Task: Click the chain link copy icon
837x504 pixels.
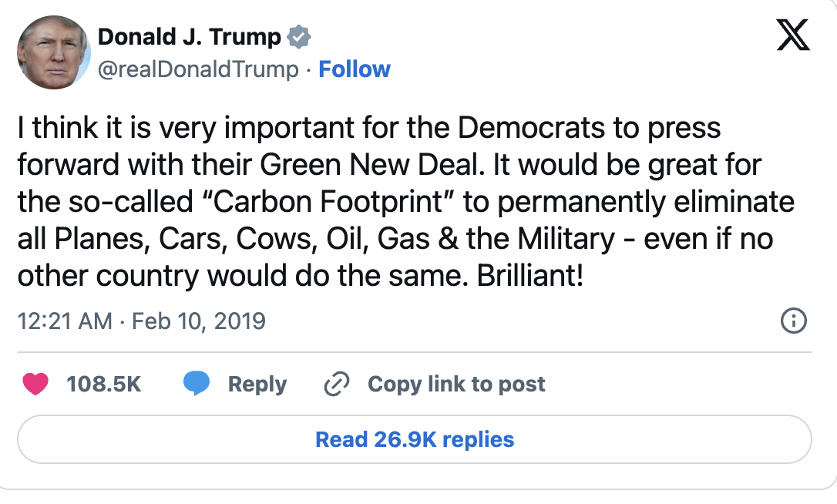Action: click(x=337, y=384)
